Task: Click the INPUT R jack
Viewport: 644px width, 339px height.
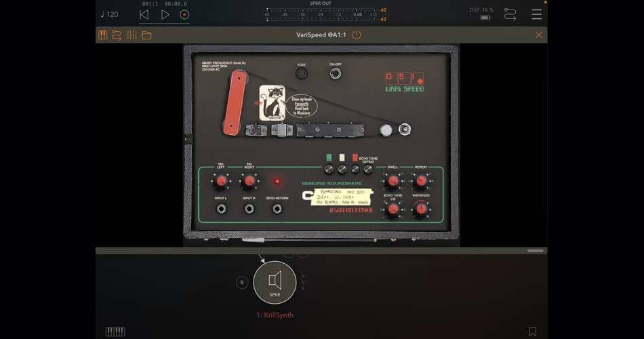Action: click(249, 209)
